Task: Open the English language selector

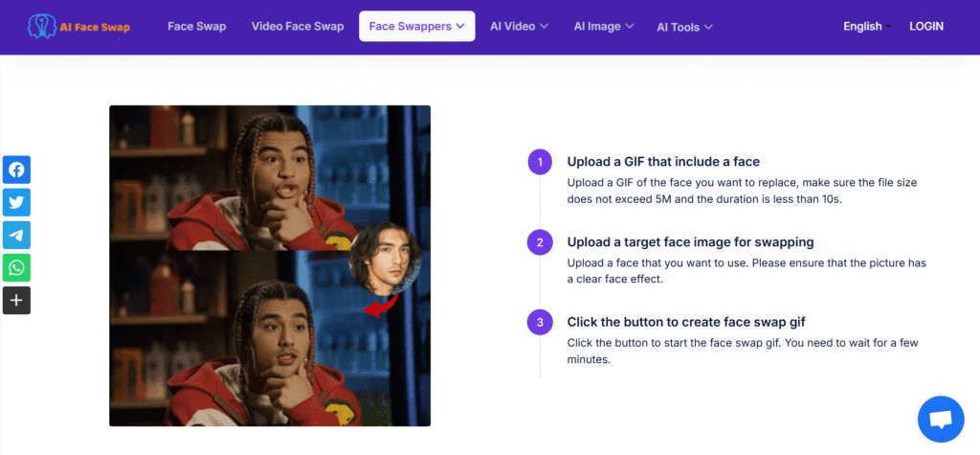Action: 866,26
